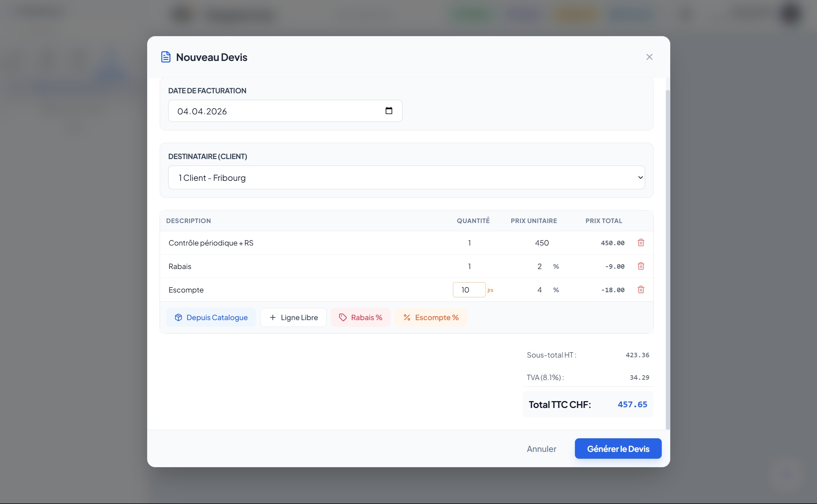This screenshot has height=504, width=817.
Task: Click the Escompte percentage value 4
Action: coord(539,290)
